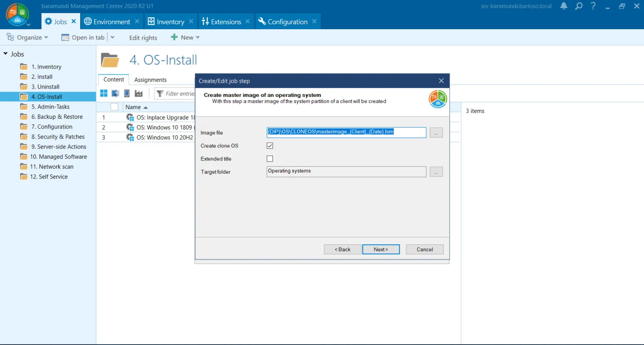Image resolution: width=644 pixels, height=345 pixels.
Task: Open the Assignments tab
Action: 150,80
